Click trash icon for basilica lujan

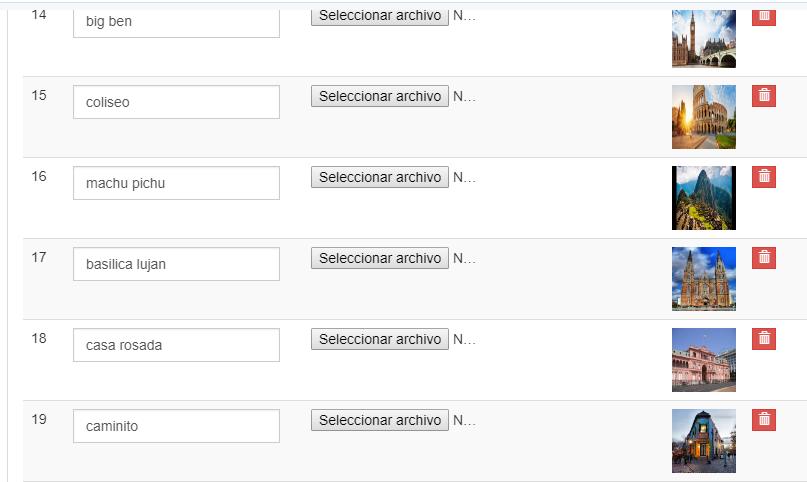tap(763, 258)
